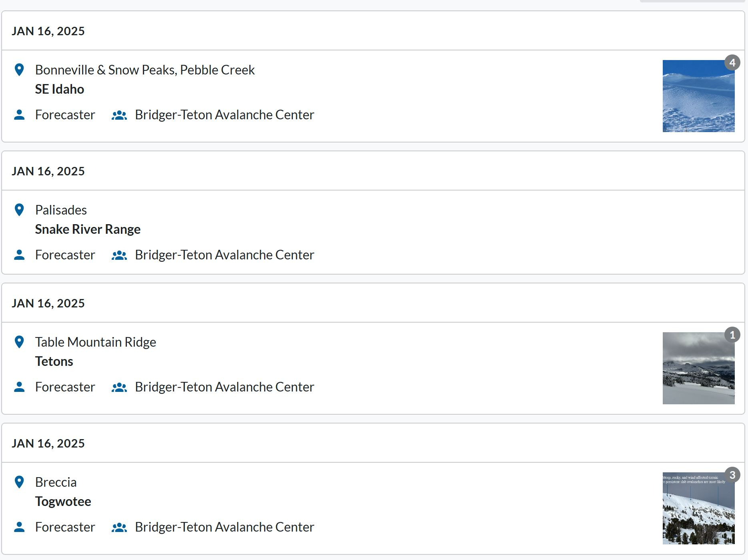Screen dimensions: 748x560
Task: Click Bridger-Teton Avalanche Center in Togwotee card
Action: [x=225, y=527]
